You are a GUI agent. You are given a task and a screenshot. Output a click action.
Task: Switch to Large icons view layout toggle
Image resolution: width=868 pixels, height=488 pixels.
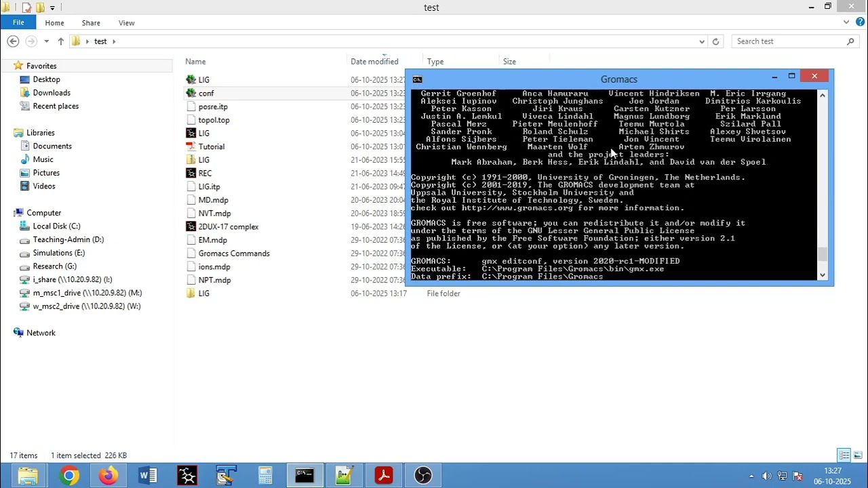click(858, 455)
